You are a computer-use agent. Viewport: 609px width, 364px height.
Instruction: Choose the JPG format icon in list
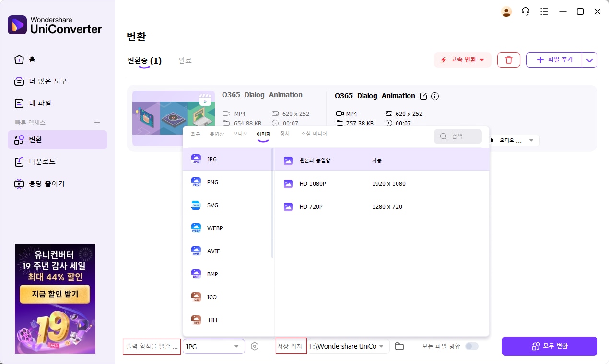point(196,159)
